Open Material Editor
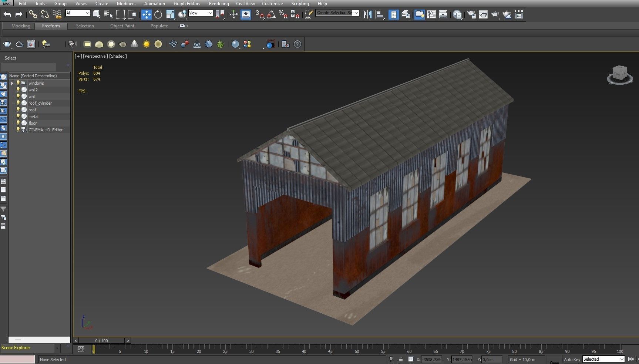639x364 pixels. [458, 14]
